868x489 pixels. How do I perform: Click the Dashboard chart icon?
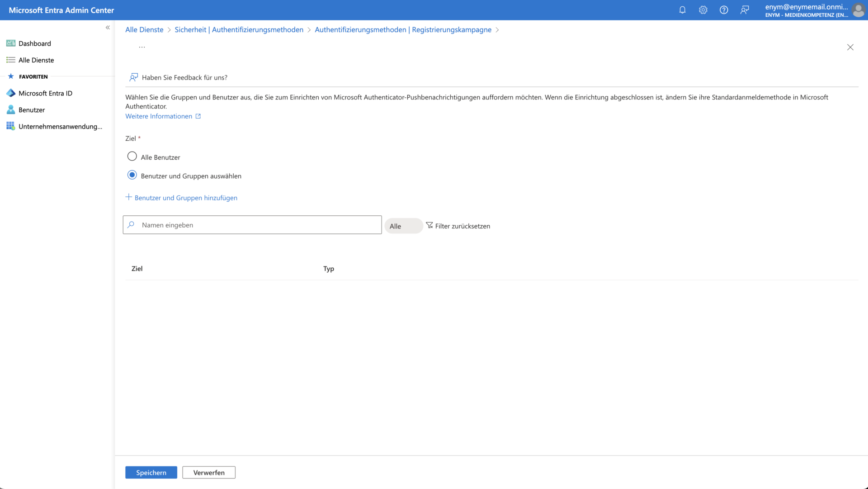(11, 43)
